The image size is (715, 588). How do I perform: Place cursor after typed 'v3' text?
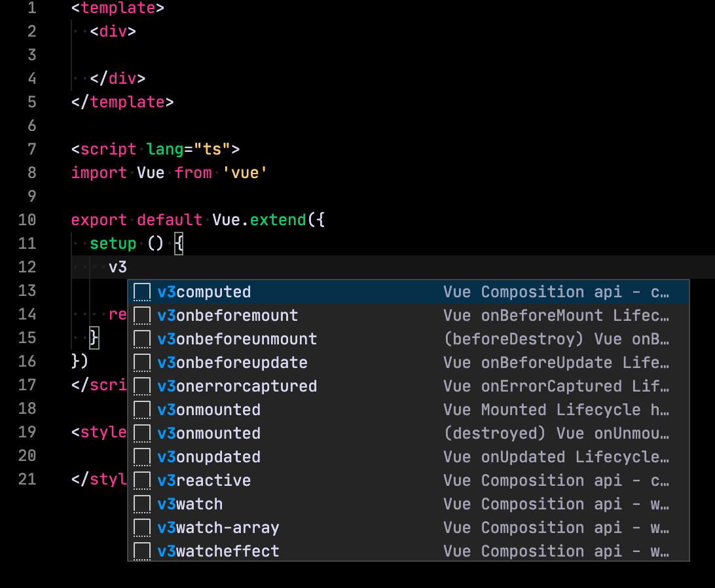click(x=127, y=267)
